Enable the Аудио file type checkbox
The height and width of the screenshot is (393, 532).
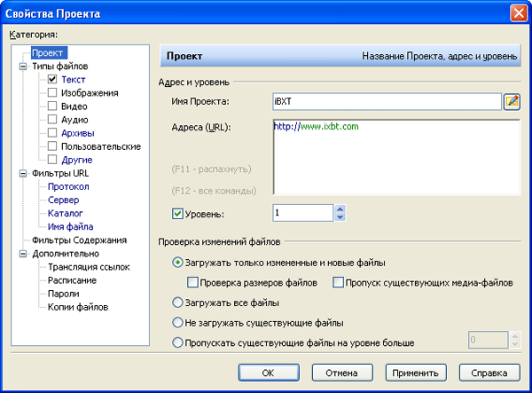coord(52,119)
